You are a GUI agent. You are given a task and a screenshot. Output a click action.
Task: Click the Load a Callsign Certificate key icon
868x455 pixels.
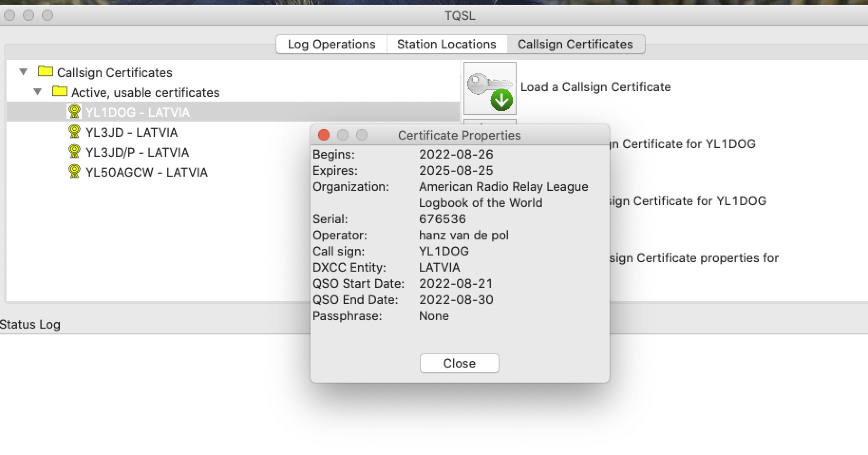coord(490,88)
